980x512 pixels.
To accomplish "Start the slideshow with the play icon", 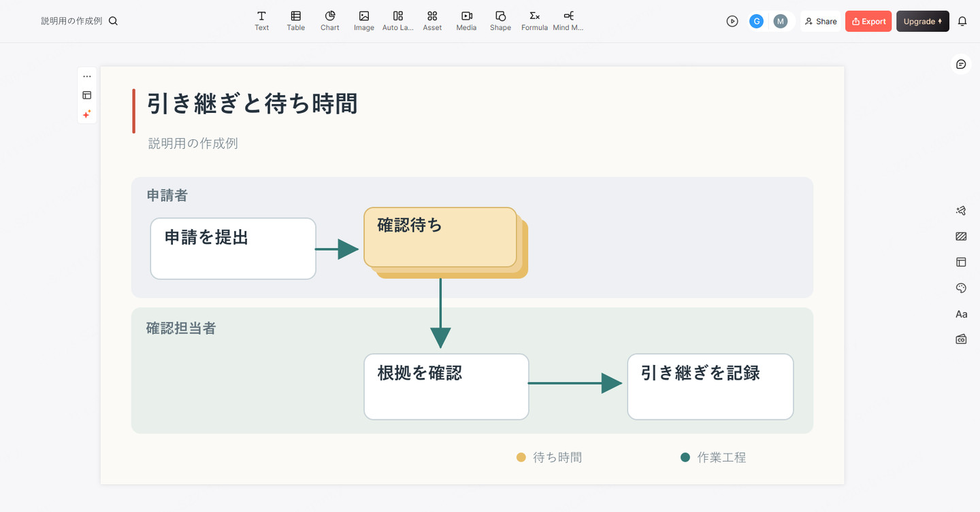I will [x=732, y=21].
